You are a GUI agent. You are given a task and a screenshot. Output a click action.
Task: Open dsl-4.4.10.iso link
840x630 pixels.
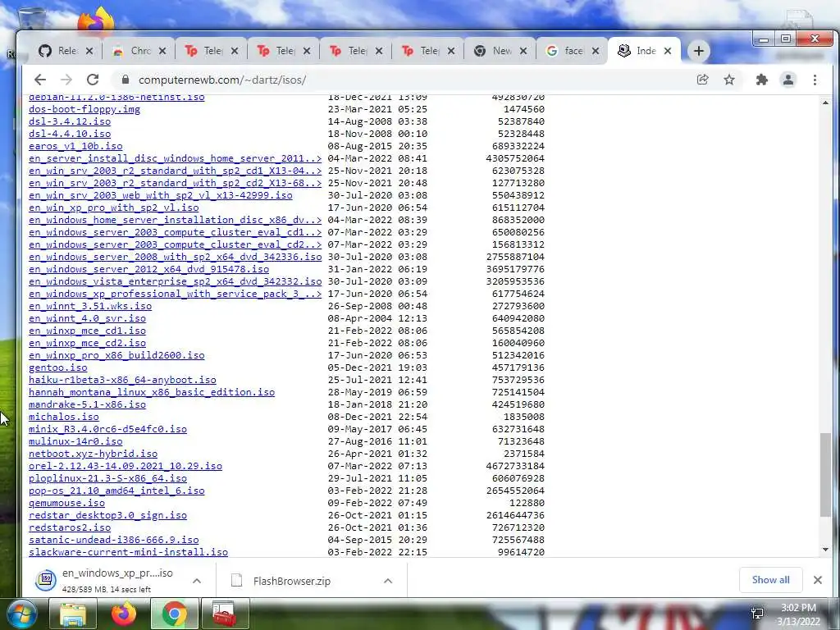(x=70, y=134)
